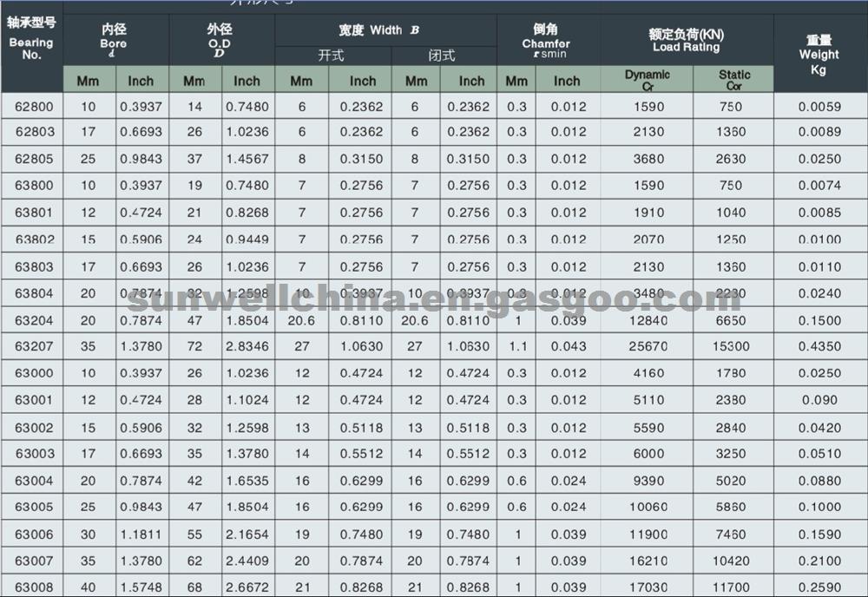The width and height of the screenshot is (868, 597).
Task: Select weight value 0.0085
Action: 819,213
